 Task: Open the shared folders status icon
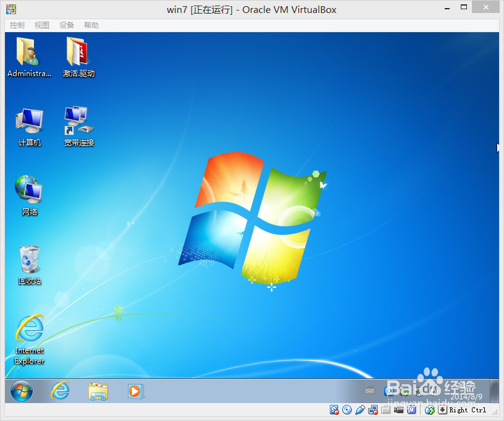384,410
